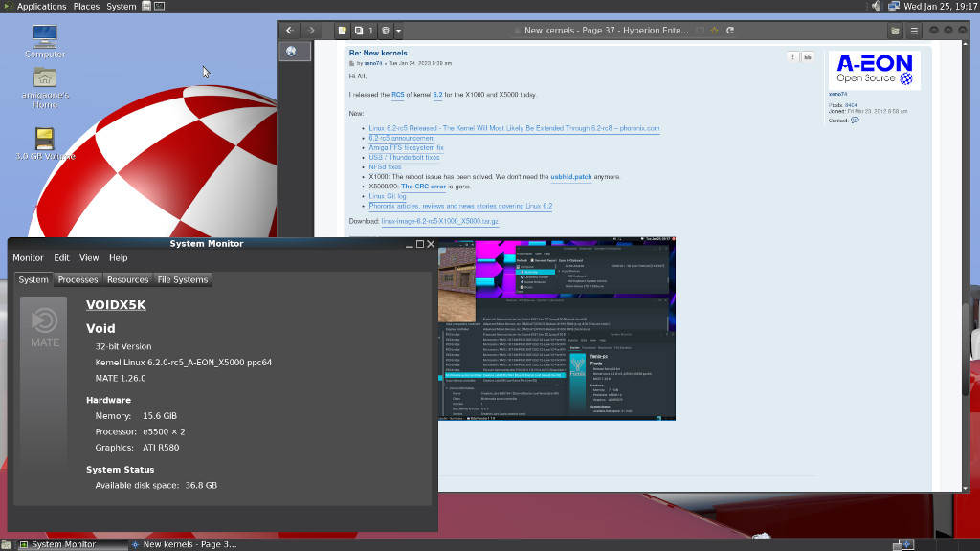Screen dimensions: 980x551
Task: Click the browser page vertical scrollbar
Action: 966,266
